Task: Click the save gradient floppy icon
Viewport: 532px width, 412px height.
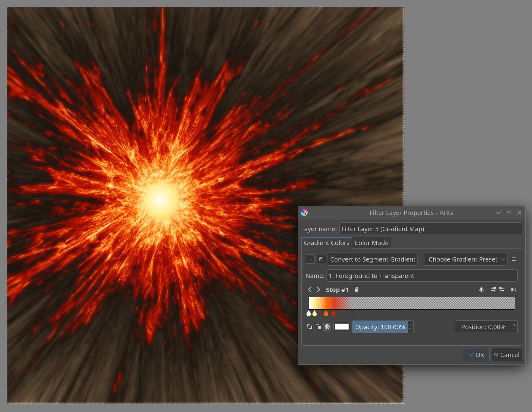Action: [x=321, y=259]
